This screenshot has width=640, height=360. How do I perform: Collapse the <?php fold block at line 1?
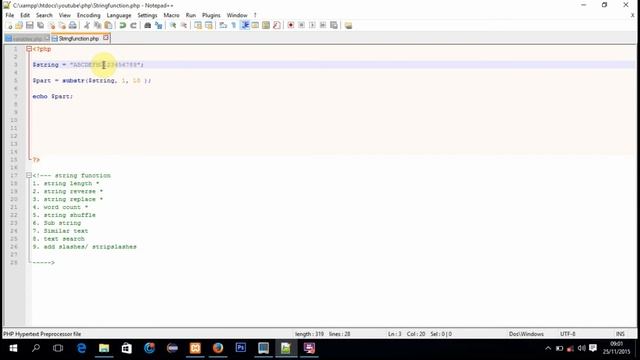pos(29,49)
